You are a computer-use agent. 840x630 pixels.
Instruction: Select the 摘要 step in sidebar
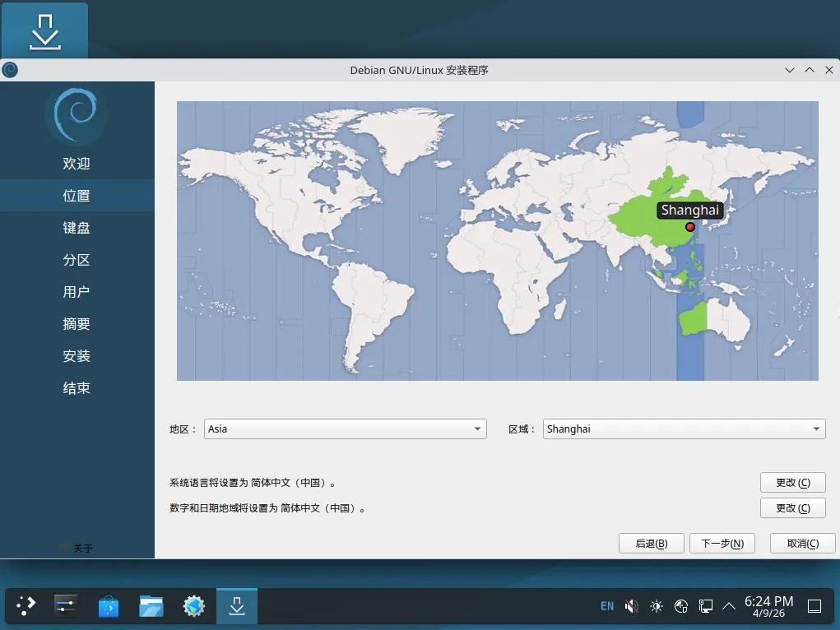click(77, 324)
